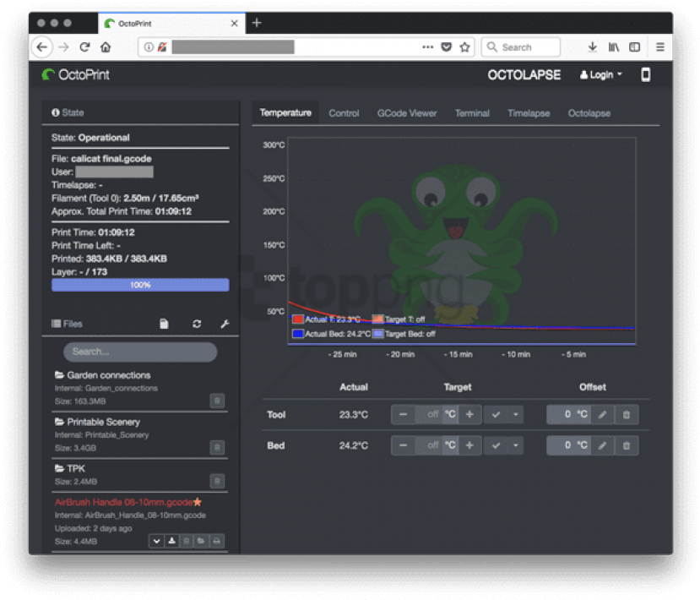This screenshot has width=700, height=600.
Task: Delete the Garden connections folder
Action: [217, 401]
